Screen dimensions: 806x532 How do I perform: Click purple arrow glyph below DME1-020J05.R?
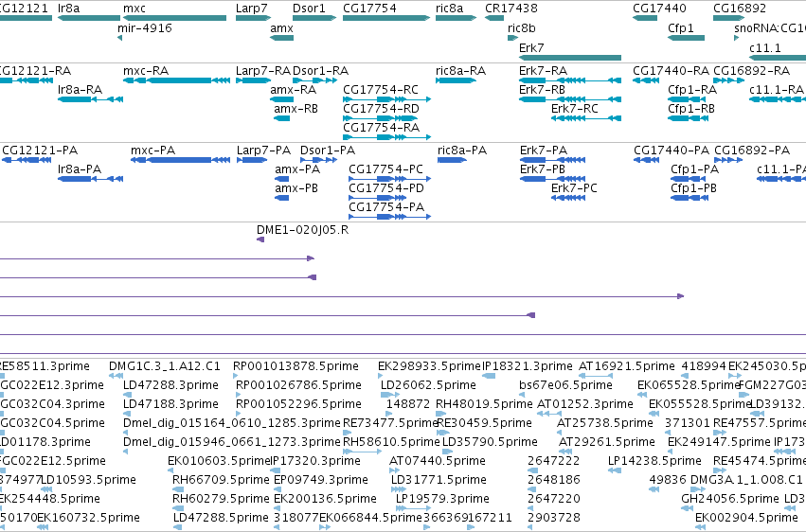point(260,239)
